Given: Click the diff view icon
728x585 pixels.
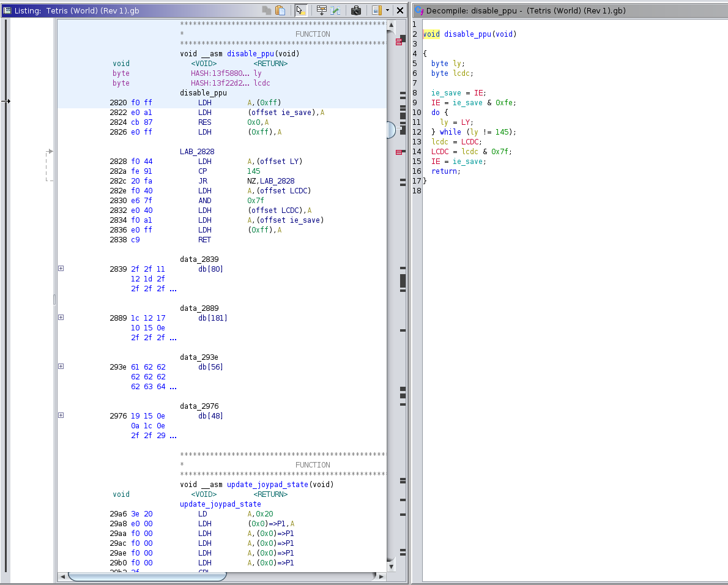Looking at the screenshot, I should pyautogui.click(x=335, y=10).
